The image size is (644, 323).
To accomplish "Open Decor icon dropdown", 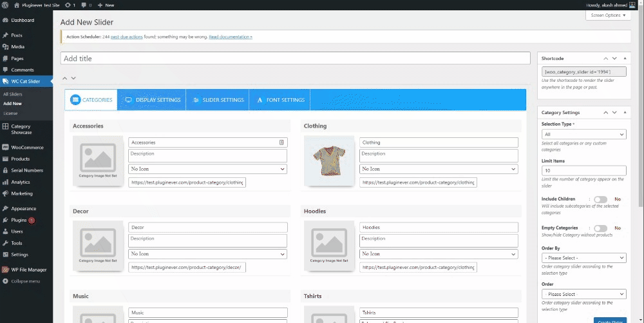I will point(207,254).
